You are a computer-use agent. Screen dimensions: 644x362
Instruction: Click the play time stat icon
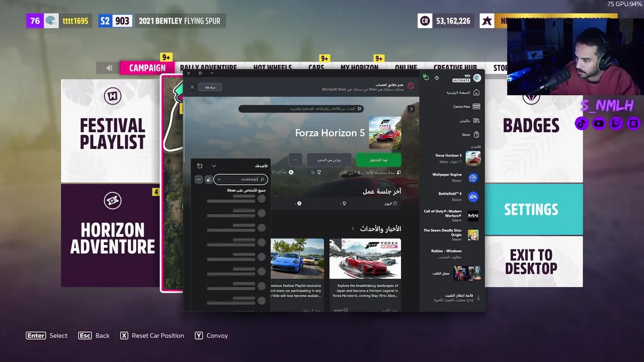pos(399,172)
